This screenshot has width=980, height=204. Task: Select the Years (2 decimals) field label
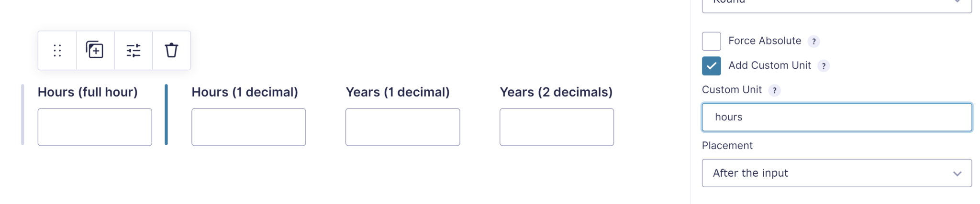[556, 92]
